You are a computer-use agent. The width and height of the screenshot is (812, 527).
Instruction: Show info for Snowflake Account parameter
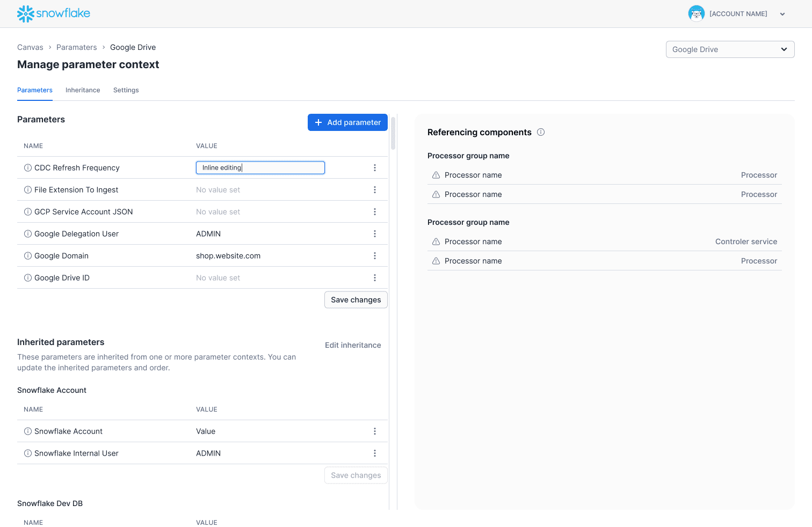point(28,431)
